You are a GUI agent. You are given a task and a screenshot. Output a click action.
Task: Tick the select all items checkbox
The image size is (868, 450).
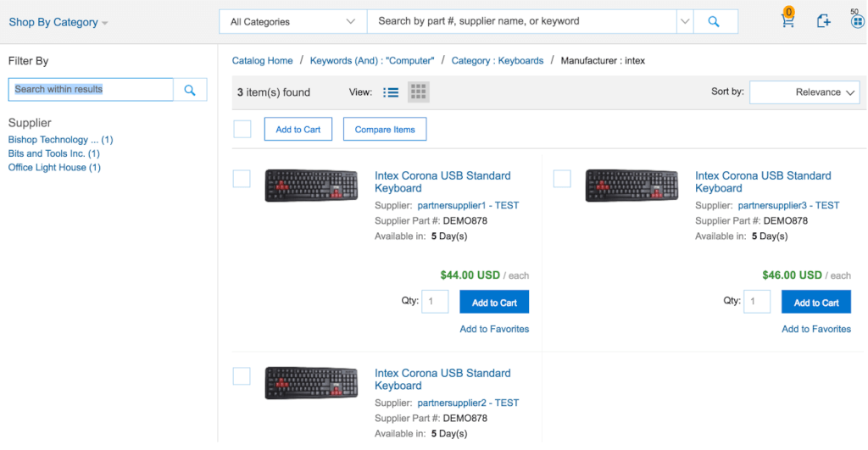pyautogui.click(x=242, y=129)
